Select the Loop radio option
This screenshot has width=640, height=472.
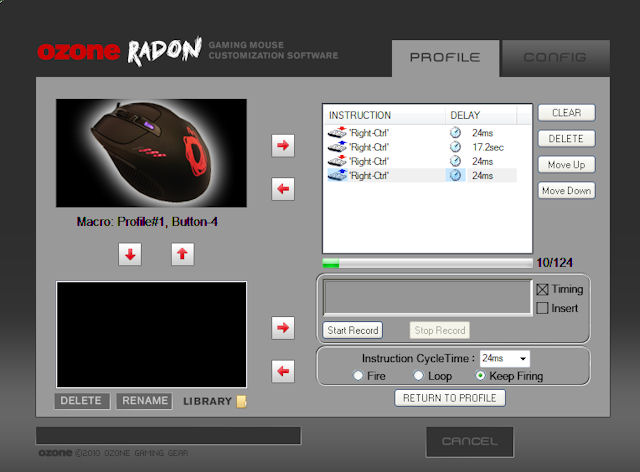[x=418, y=376]
